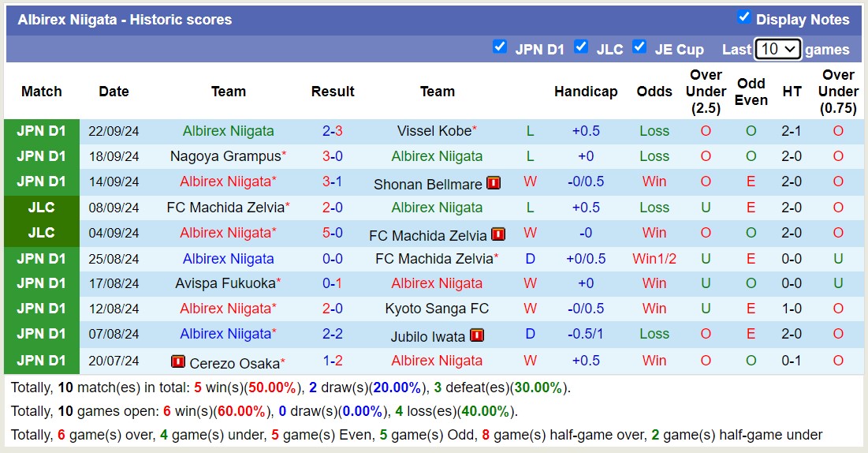Click the Over Under (2.5) column header

tap(706, 92)
